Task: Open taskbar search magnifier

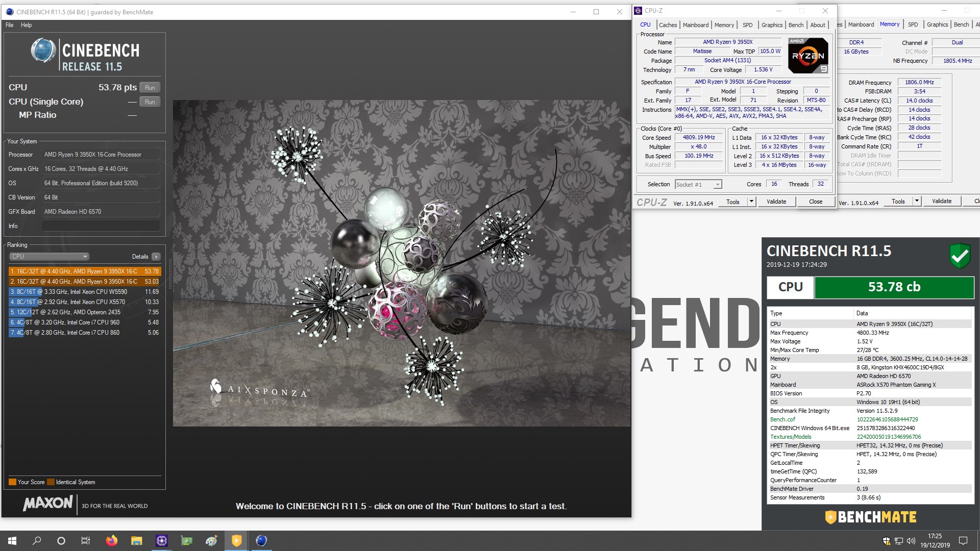Action: [37, 541]
